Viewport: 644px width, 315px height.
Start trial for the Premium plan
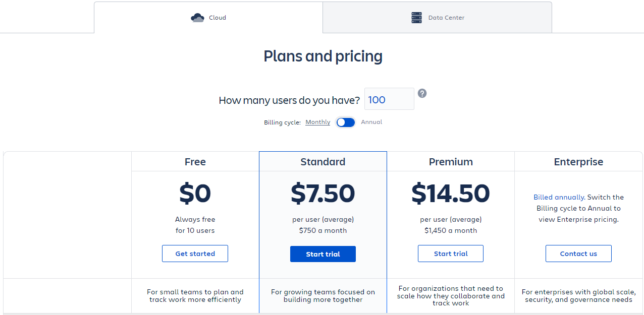tap(450, 253)
